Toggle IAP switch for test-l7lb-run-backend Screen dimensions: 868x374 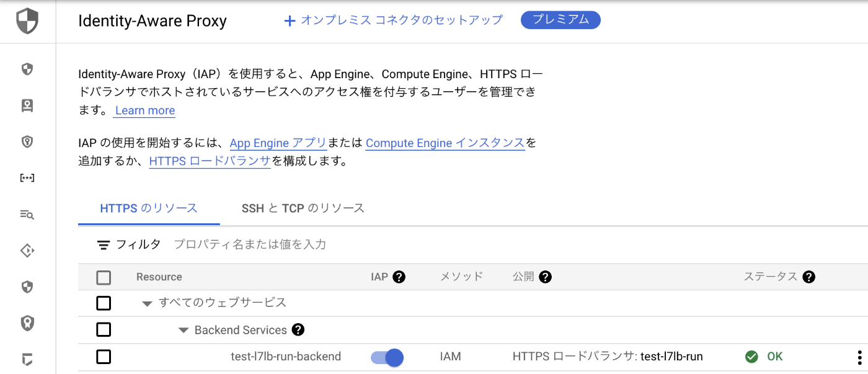387,357
